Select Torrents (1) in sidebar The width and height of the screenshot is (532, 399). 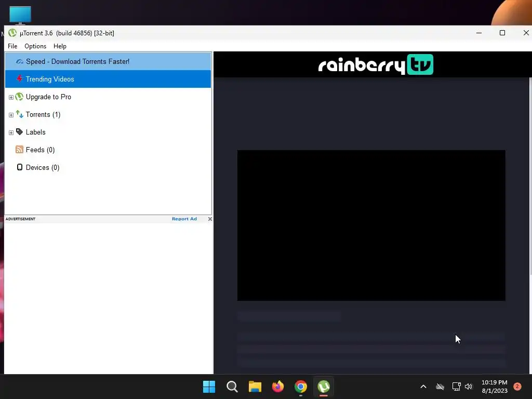tap(43, 115)
